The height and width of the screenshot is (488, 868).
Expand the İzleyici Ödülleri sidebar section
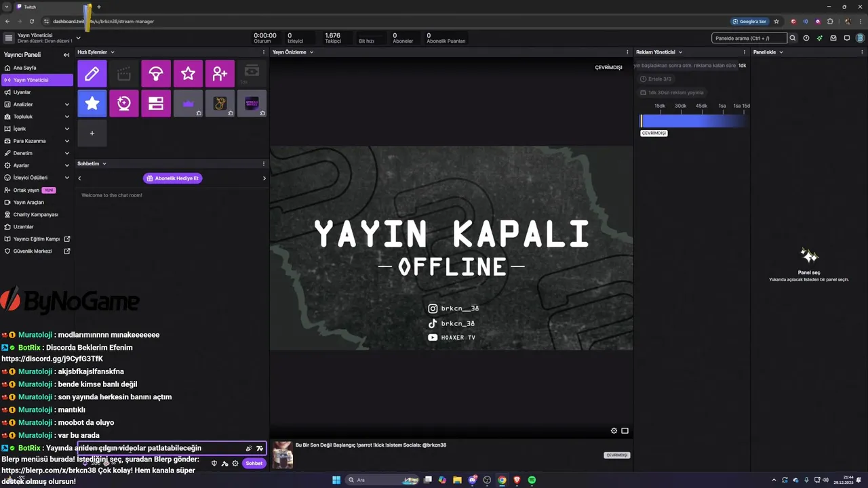point(66,178)
